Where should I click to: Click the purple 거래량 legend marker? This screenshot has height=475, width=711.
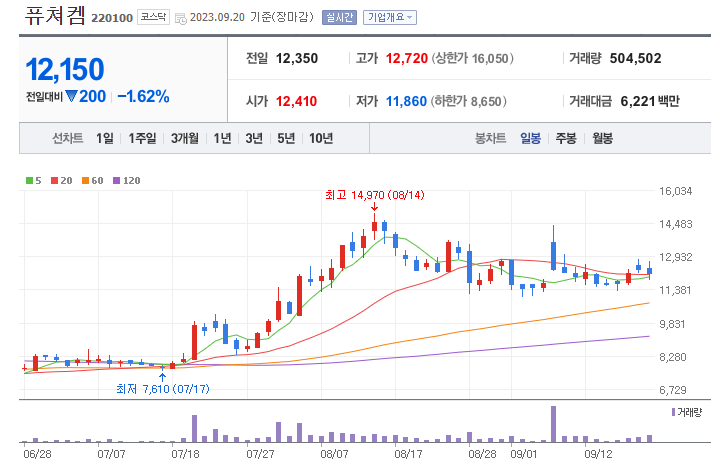click(x=673, y=412)
